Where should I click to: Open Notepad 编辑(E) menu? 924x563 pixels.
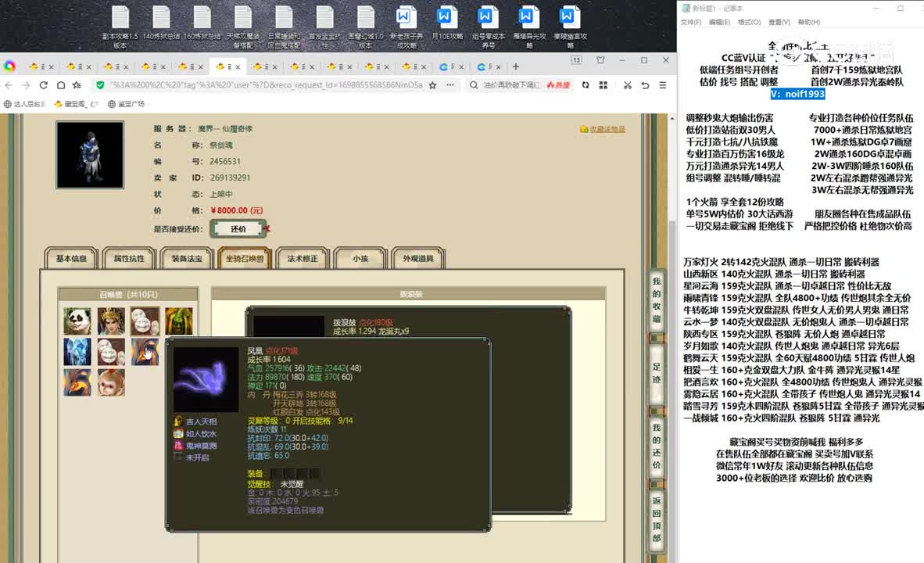(x=719, y=22)
